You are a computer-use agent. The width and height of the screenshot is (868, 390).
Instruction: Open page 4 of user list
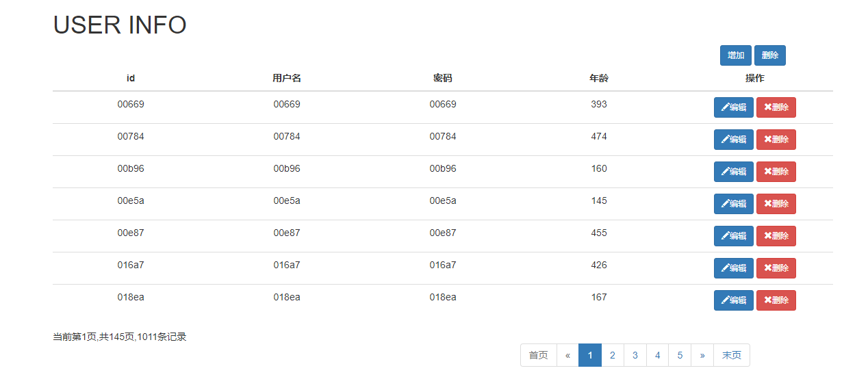point(657,355)
